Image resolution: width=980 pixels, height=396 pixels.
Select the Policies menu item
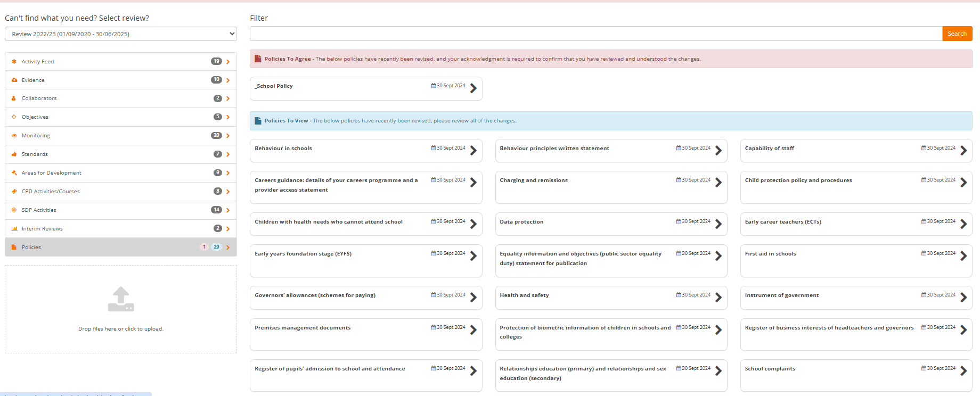(x=31, y=247)
